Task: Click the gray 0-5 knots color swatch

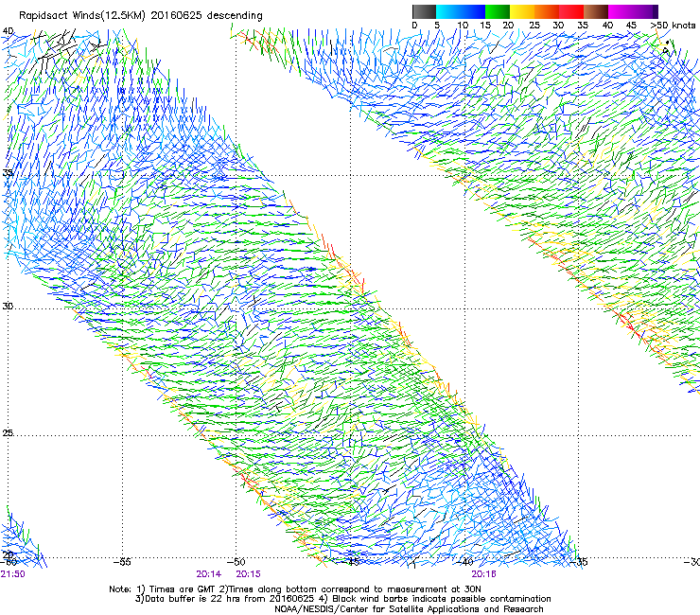Action: click(x=424, y=11)
